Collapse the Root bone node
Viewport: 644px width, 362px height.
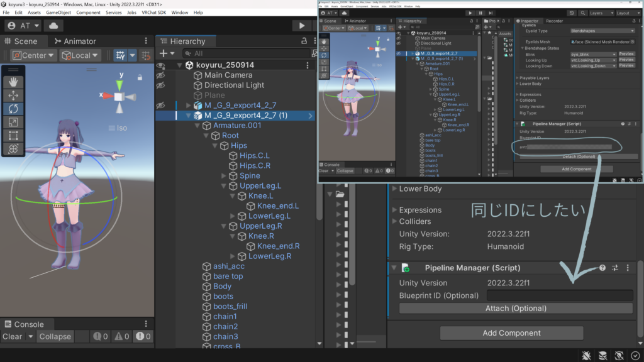pyautogui.click(x=206, y=136)
